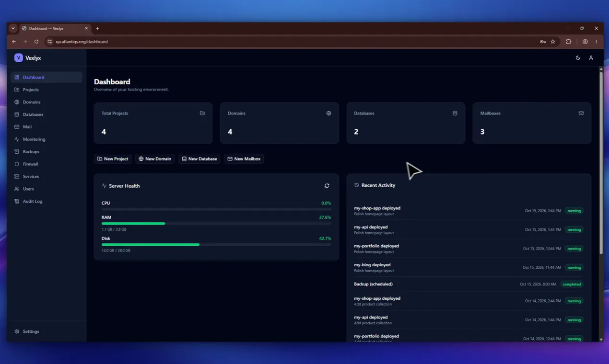609x364 pixels.
Task: Click the RAM usage progress bar
Action: (x=216, y=224)
